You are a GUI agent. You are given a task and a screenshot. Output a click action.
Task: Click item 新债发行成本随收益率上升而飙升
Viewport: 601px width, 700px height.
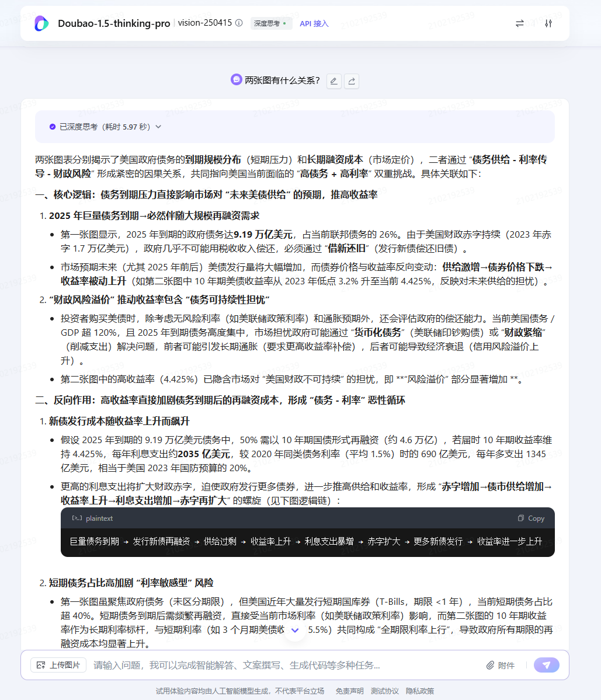click(119, 422)
